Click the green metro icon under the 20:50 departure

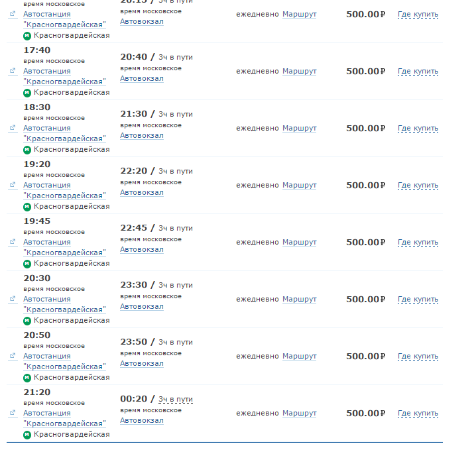click(27, 378)
